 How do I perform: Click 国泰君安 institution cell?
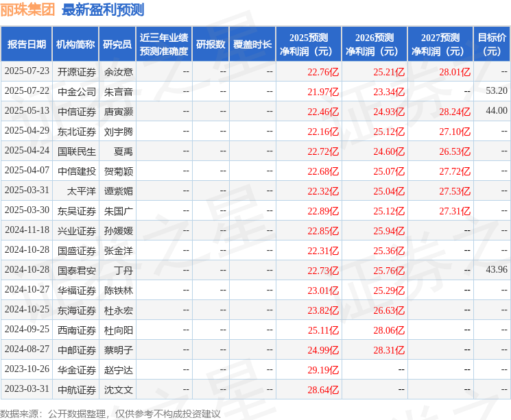tap(77, 271)
